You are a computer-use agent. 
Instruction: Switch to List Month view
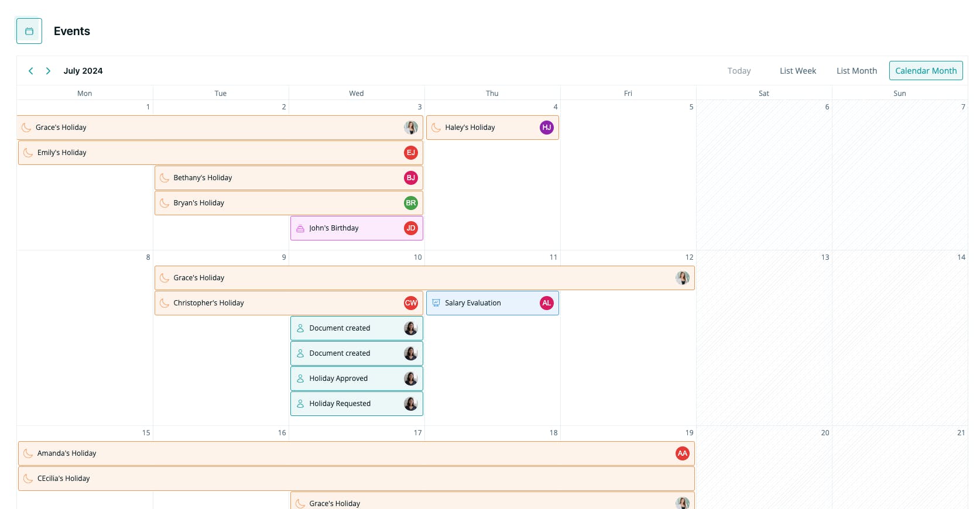[x=856, y=71]
